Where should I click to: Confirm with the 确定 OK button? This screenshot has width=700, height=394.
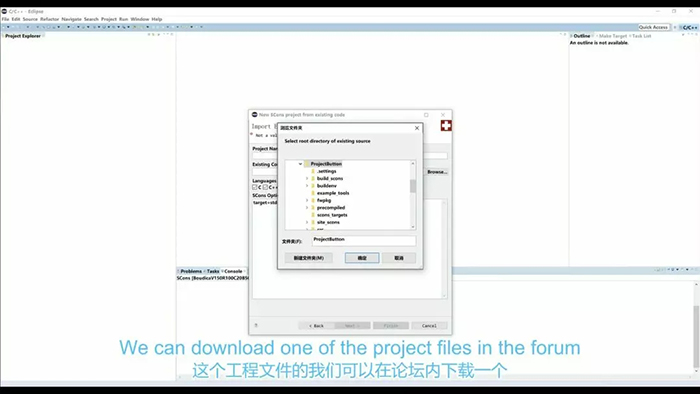coord(362,258)
